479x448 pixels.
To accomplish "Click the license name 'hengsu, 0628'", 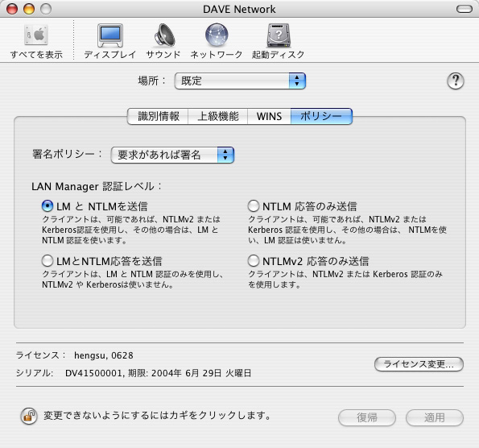I will point(104,355).
